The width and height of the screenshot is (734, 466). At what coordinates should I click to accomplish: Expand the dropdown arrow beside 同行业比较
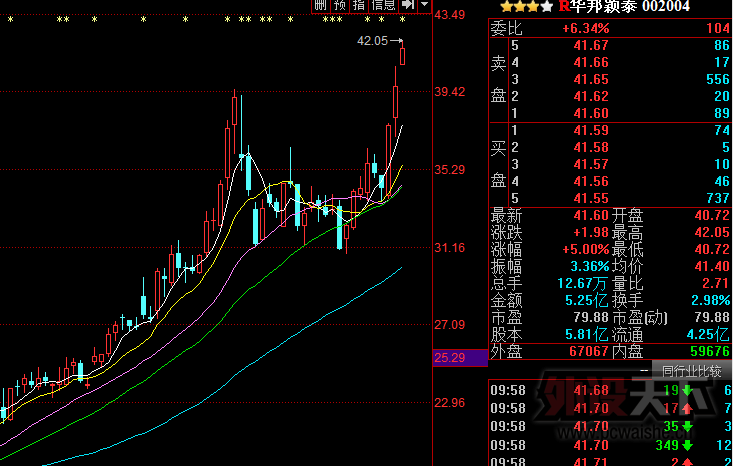pyautogui.click(x=646, y=370)
